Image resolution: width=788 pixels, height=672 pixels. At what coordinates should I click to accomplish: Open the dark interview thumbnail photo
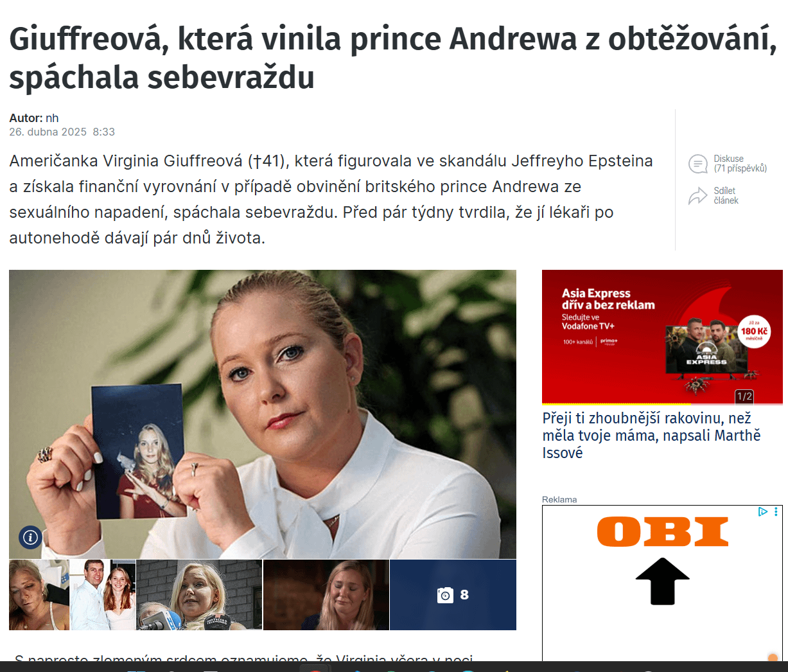(x=326, y=595)
